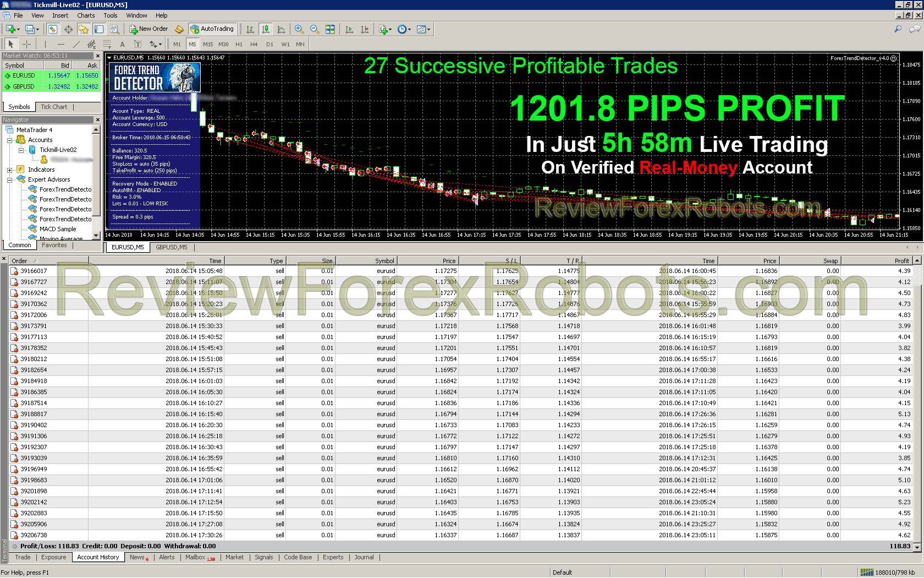This screenshot has height=578, width=924.
Task: Select the Fibonacci Retracement tool
Action: [107, 44]
